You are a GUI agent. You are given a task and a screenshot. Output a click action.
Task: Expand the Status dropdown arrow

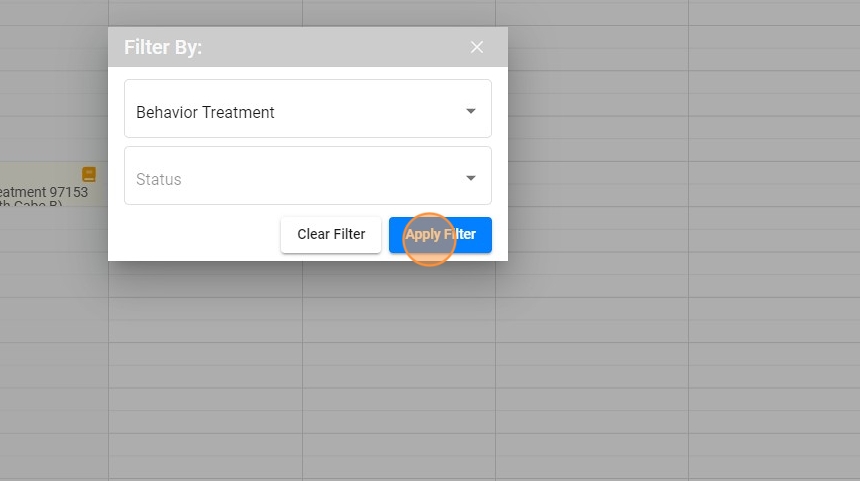[x=471, y=178]
